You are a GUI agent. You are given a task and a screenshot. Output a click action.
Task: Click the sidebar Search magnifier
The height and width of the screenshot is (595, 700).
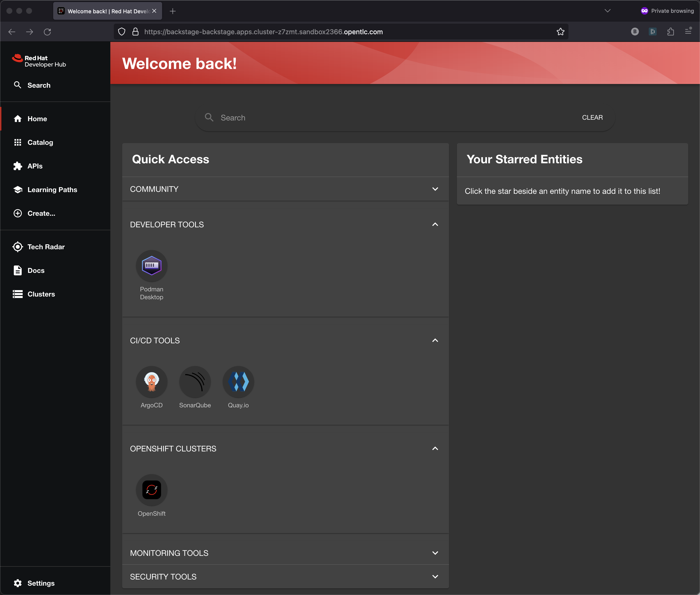click(x=17, y=85)
